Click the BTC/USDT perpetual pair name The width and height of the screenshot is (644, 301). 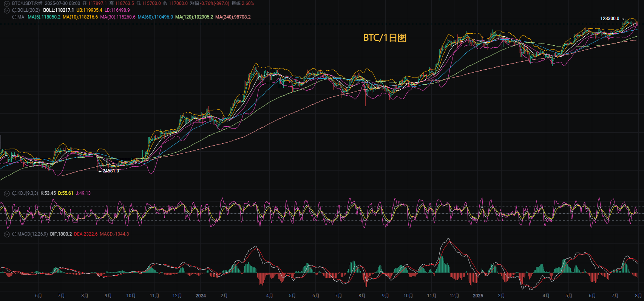coord(27,3)
